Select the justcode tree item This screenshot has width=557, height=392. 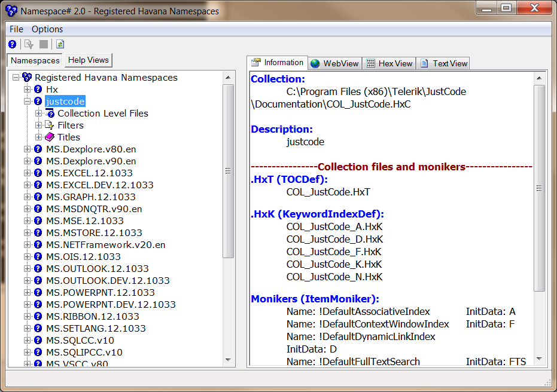[65, 102]
